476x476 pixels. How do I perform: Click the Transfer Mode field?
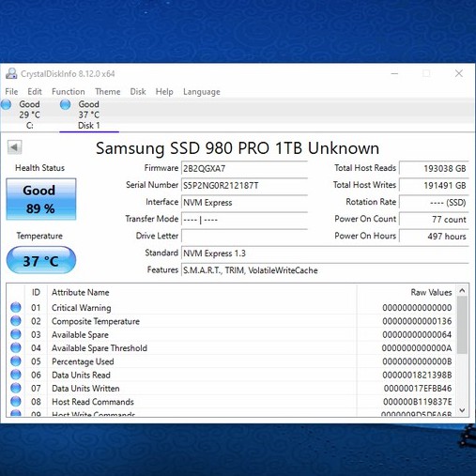244,219
